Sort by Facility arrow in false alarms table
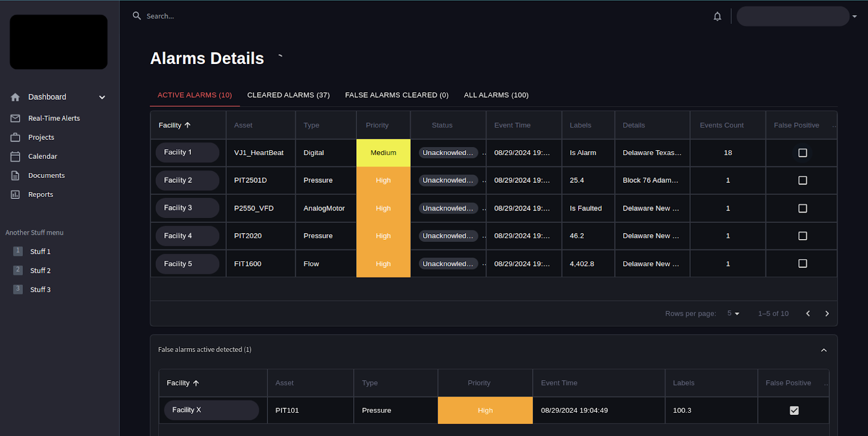Screen dimensions: 868x436 (x=196, y=383)
